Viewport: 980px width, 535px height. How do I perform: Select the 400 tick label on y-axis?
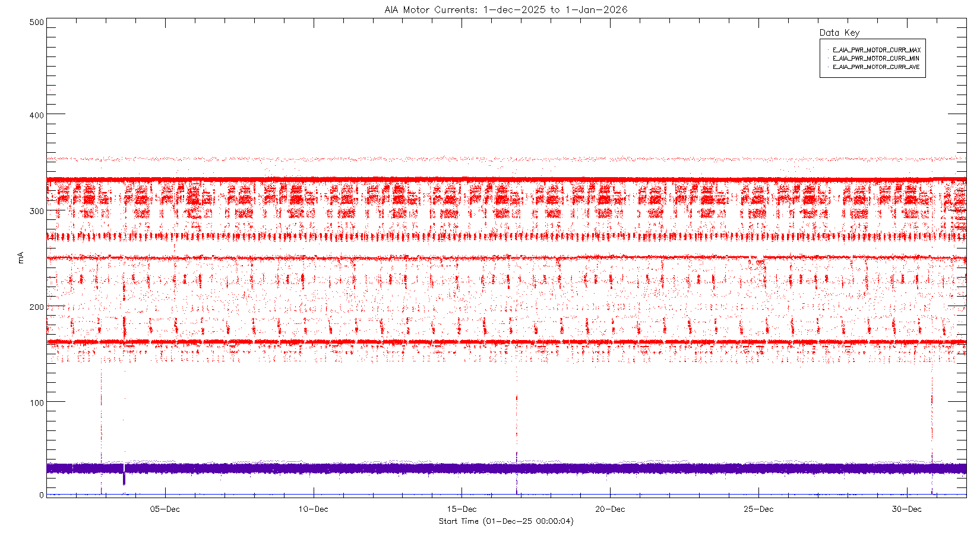(x=36, y=115)
